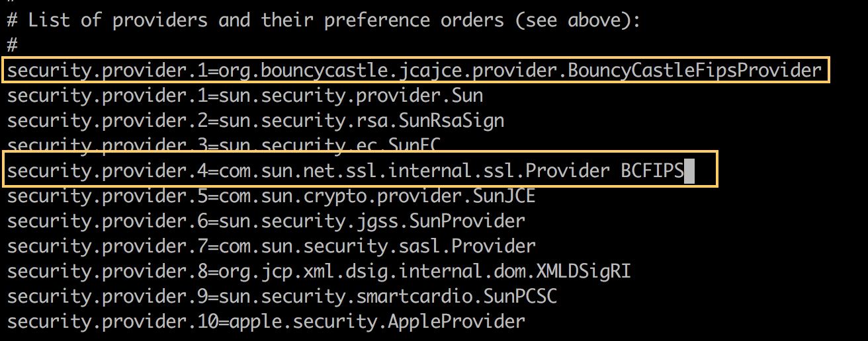Click the word BCFIPS
The height and width of the screenshot is (341, 868).
pyautogui.click(x=652, y=171)
